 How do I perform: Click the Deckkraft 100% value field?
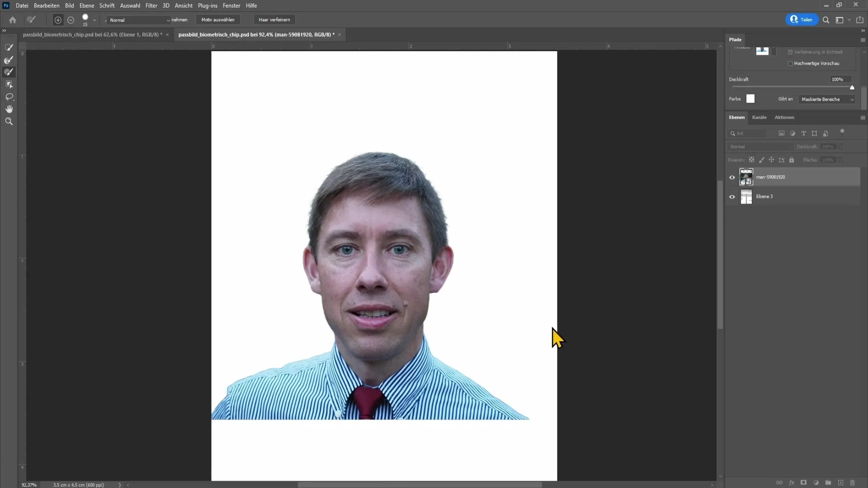[x=840, y=80]
